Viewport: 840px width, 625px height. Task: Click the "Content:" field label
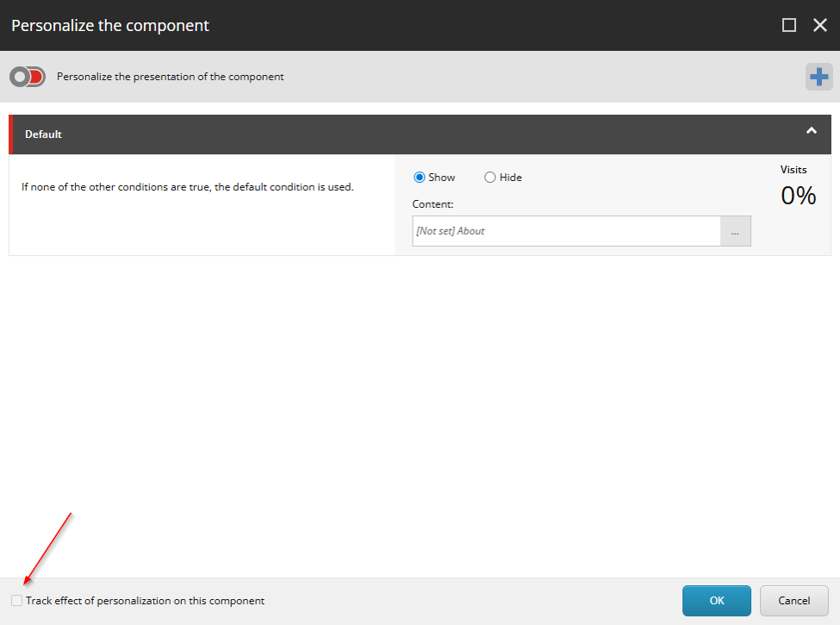click(x=432, y=204)
